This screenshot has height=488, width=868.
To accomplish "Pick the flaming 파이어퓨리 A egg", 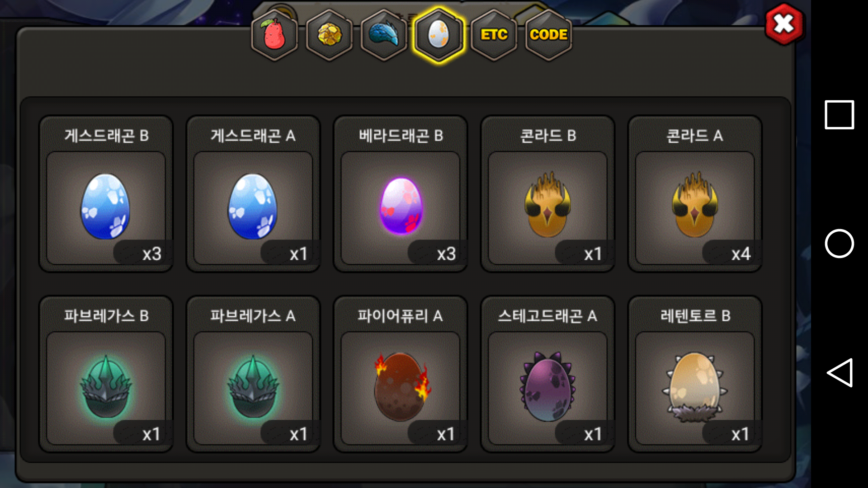I will [x=401, y=374].
